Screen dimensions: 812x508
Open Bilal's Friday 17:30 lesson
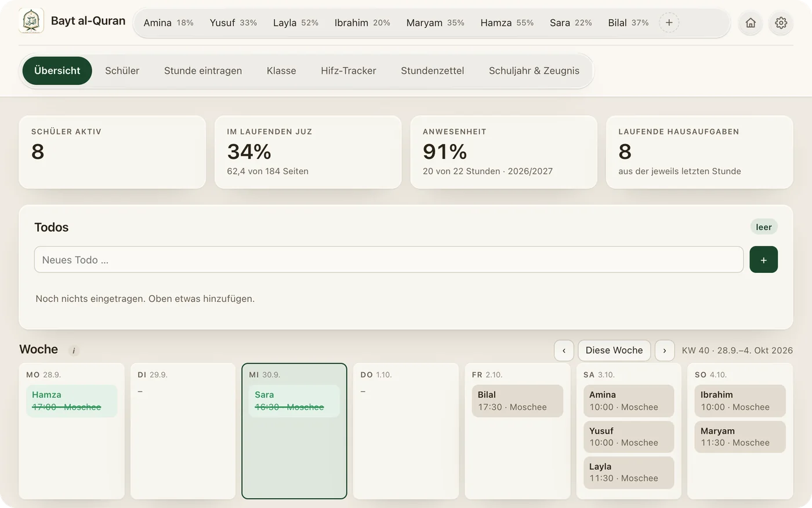(x=517, y=401)
